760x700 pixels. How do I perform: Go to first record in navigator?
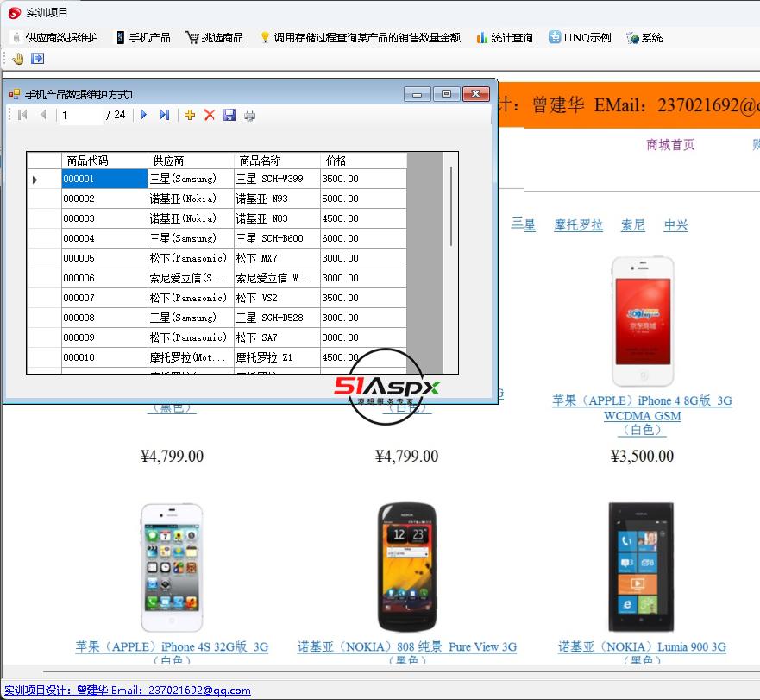(x=22, y=115)
